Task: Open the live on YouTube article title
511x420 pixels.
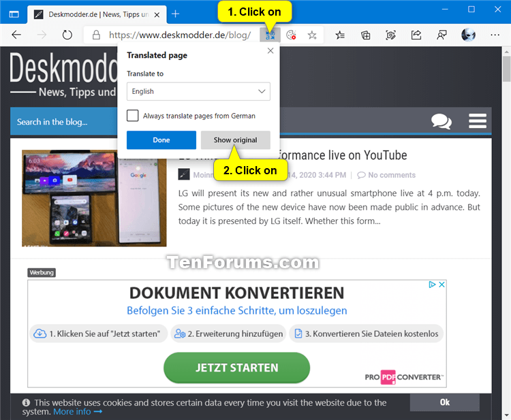Action: (x=343, y=155)
